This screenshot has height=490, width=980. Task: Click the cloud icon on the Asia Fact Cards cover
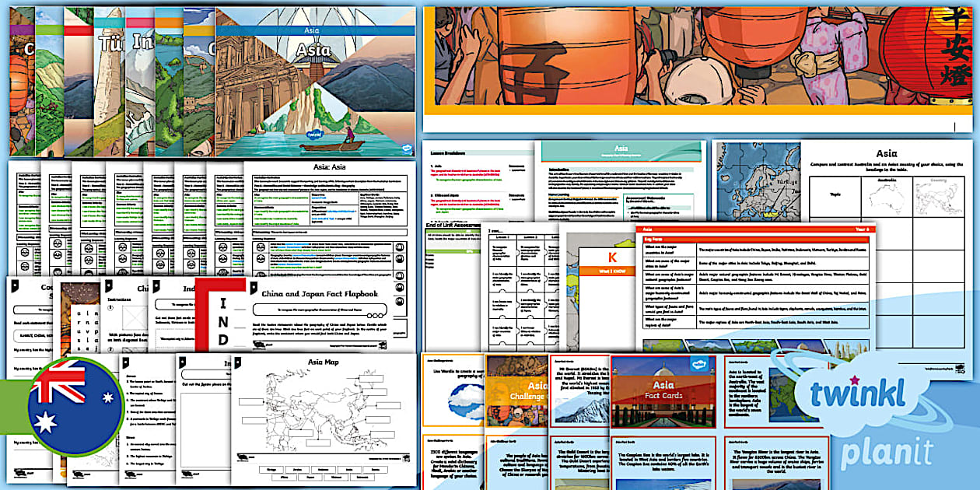coord(700,363)
